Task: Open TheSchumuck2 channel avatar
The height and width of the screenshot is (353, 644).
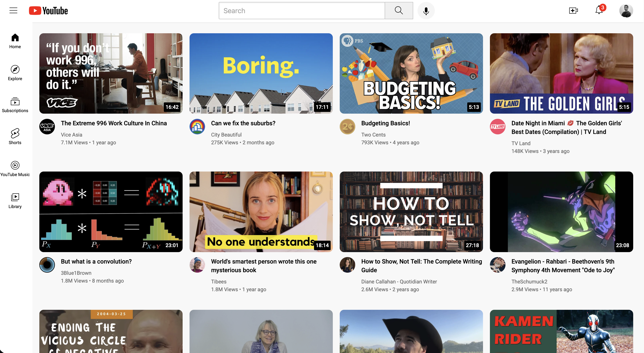Action: coord(498,265)
